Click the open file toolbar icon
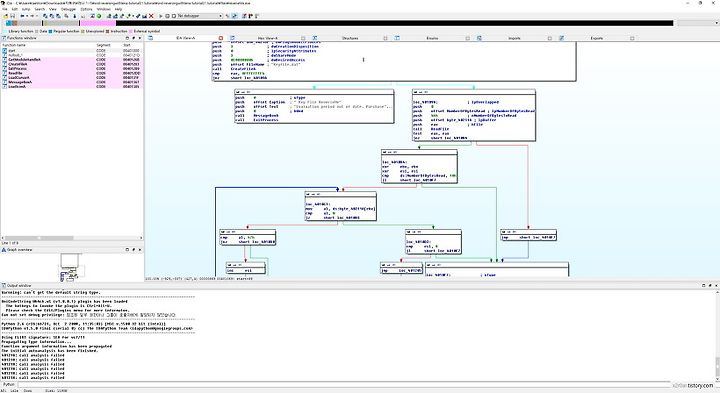This screenshot has width=720, height=393. pos(6,16)
